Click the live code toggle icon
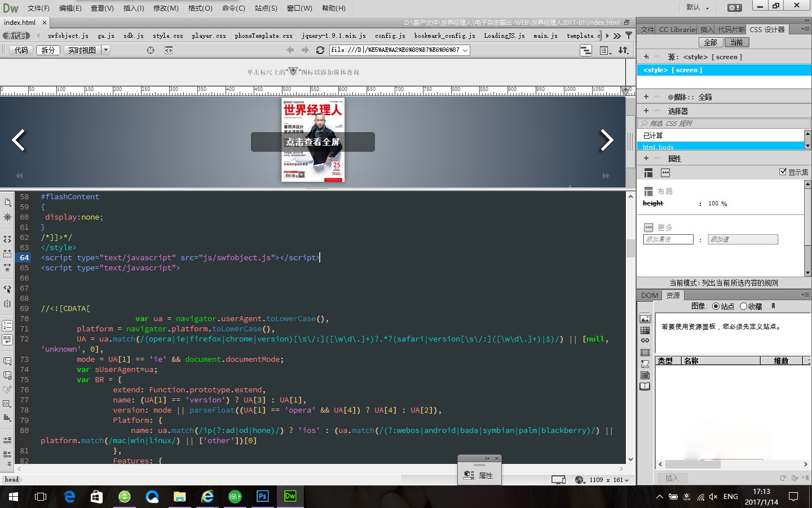Viewport: 812px width, 508px height. click(x=169, y=50)
